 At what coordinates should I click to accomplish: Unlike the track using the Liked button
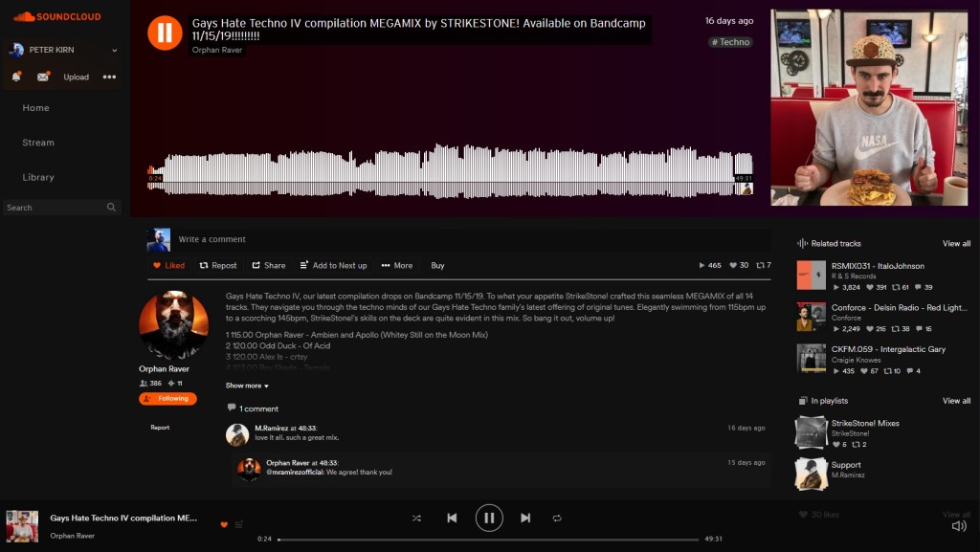pyautogui.click(x=169, y=265)
